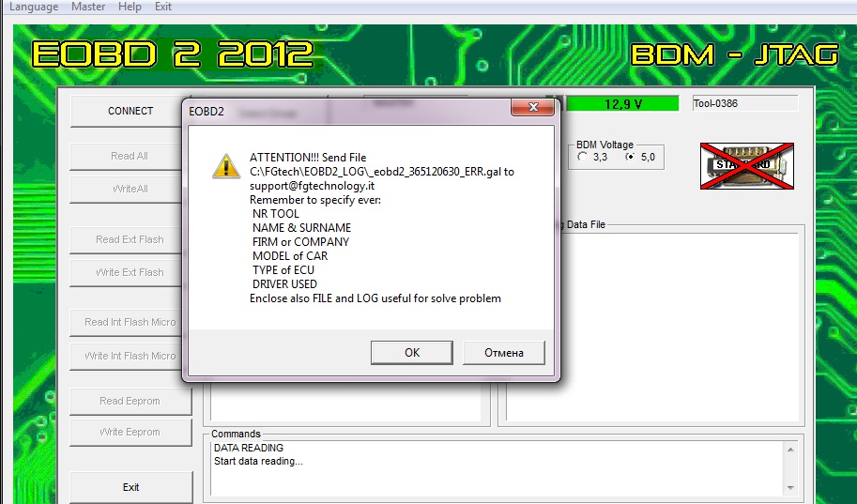Click the Write Eprom button

130,433
